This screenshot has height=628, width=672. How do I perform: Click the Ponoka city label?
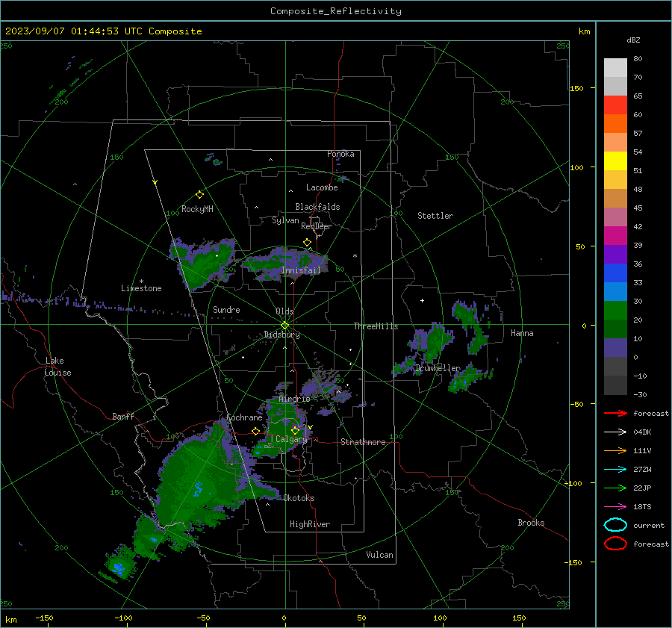click(340, 154)
